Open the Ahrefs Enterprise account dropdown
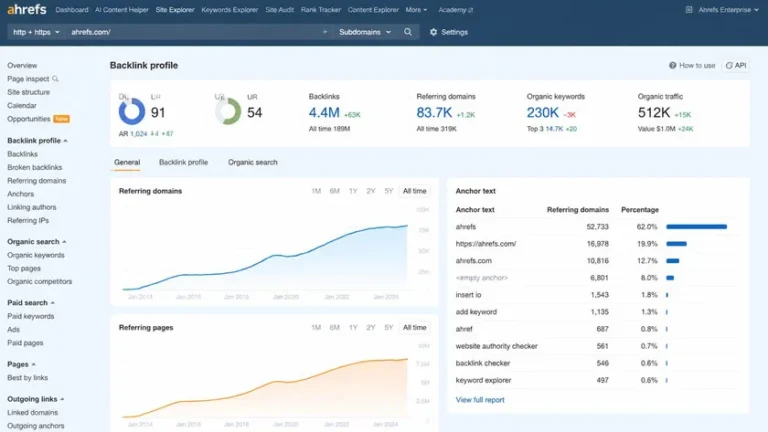The width and height of the screenshot is (768, 432). (728, 10)
